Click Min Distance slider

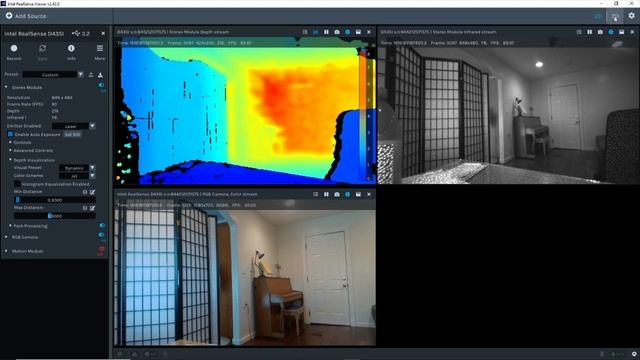point(55,200)
